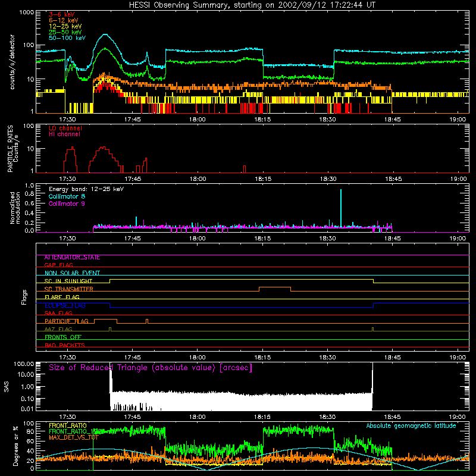Select the Collimator 9 legend label
The height and width of the screenshot is (476, 476).
coord(67,203)
